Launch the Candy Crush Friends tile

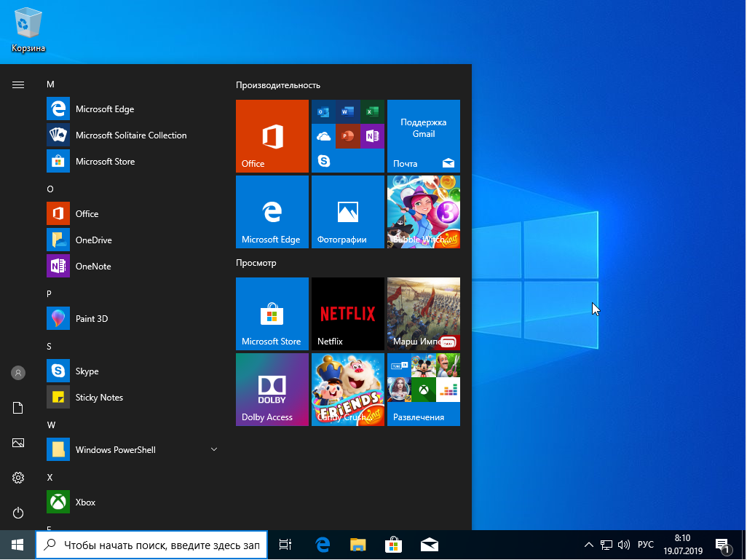[x=348, y=390]
